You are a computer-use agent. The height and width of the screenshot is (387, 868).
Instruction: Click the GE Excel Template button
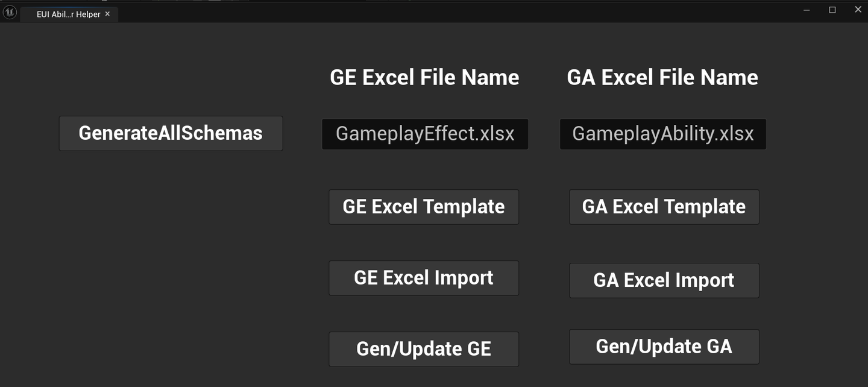point(424,207)
